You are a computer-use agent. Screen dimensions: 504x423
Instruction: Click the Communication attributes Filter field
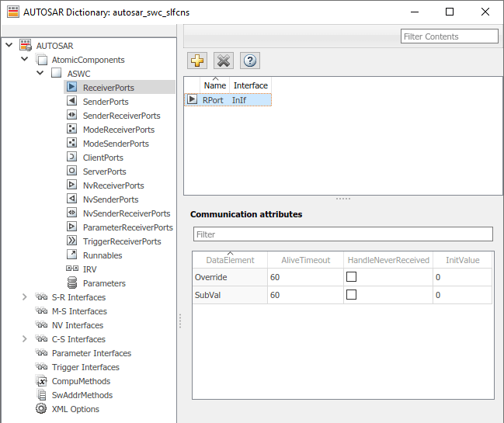click(343, 234)
